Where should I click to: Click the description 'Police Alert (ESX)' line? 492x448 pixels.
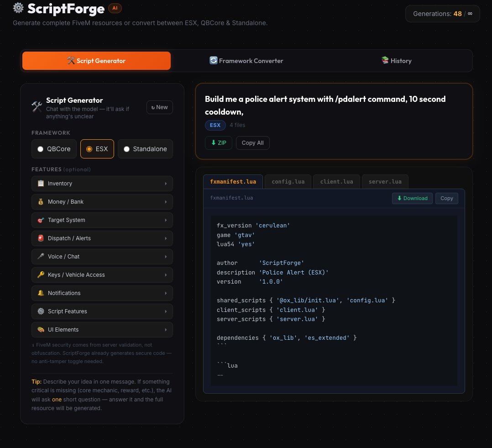click(x=272, y=272)
